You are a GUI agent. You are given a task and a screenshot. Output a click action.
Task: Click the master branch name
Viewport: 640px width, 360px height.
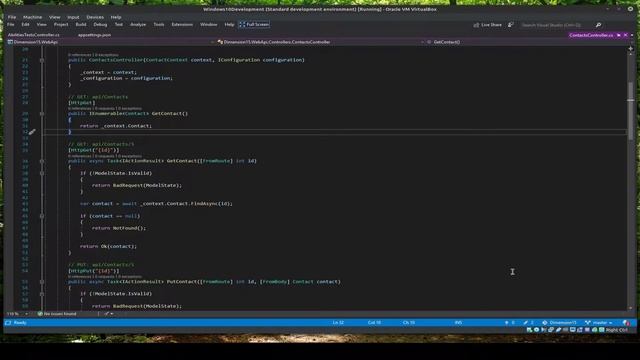tap(600, 323)
